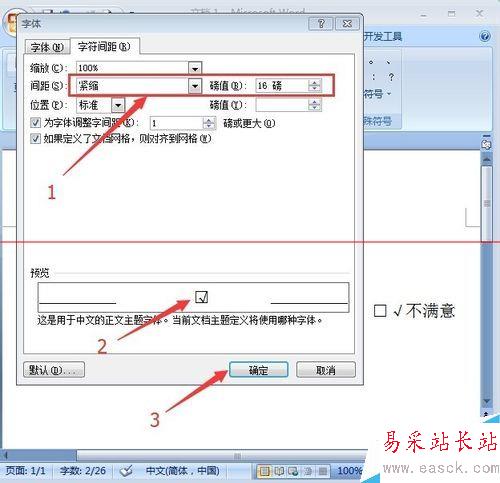Open the 开发工具 ribbon tab
The image size is (500, 483).
point(382,36)
